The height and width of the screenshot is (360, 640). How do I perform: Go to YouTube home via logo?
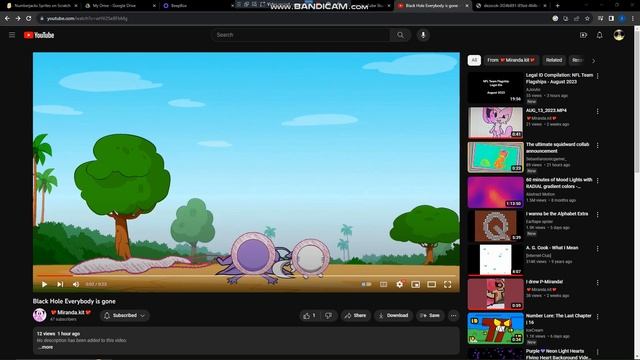[39, 35]
